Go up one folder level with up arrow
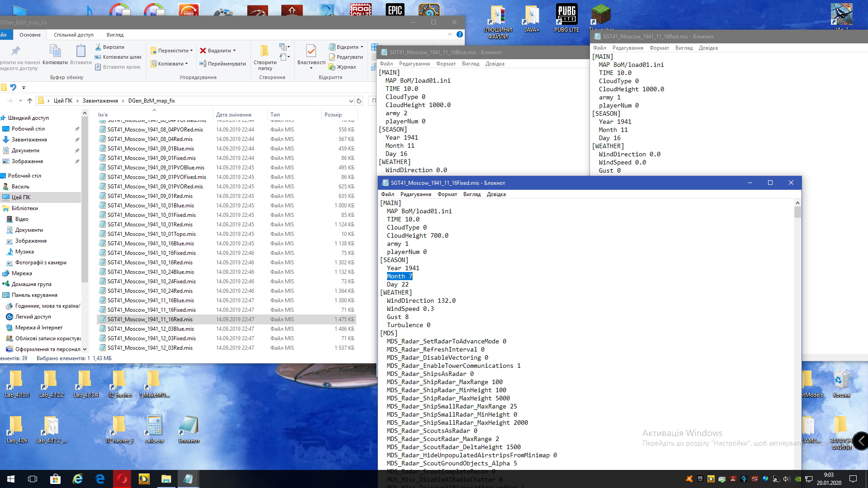The width and height of the screenshot is (868, 488). (30, 101)
